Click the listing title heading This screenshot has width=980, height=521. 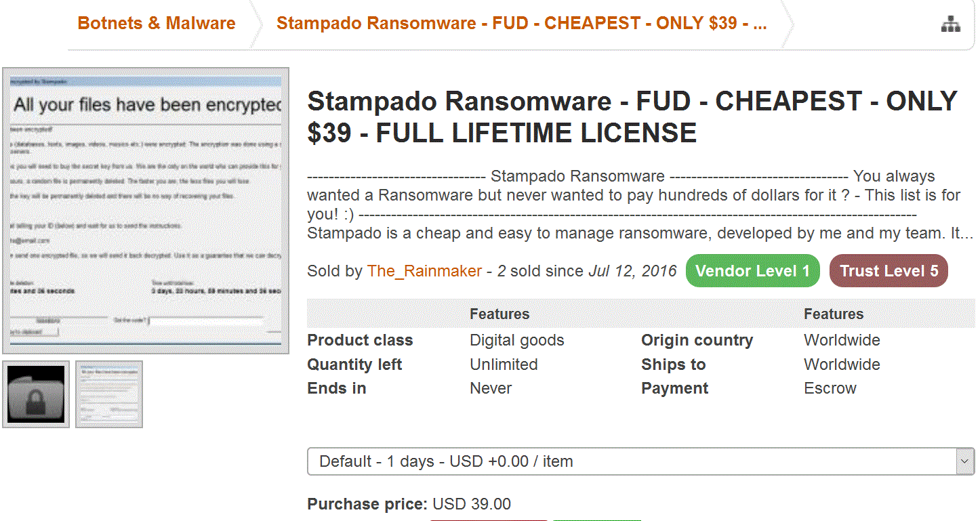click(x=632, y=117)
